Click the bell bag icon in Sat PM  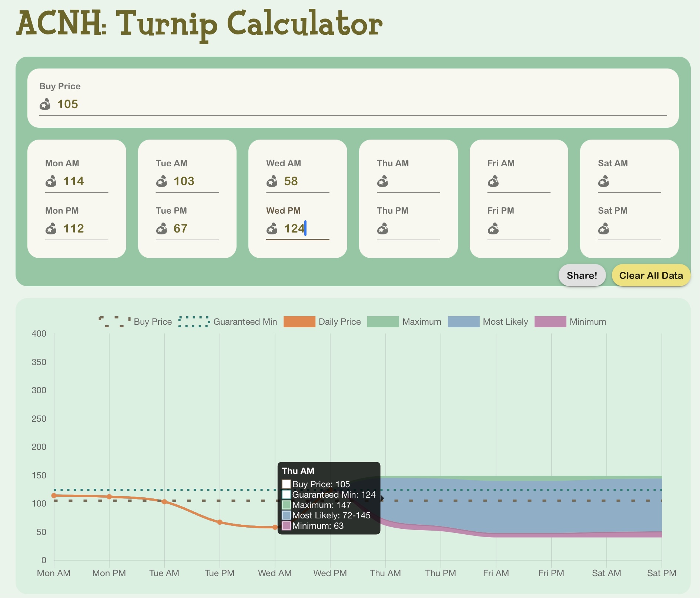[x=603, y=229]
